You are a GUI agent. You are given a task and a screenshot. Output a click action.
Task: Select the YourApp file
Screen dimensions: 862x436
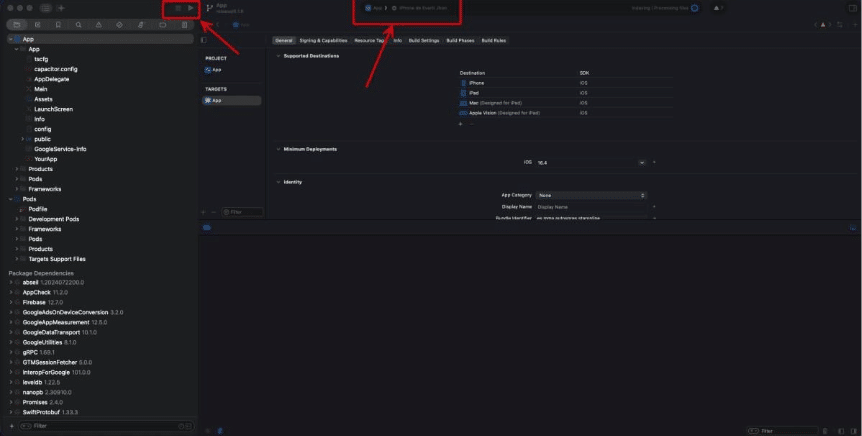coord(46,159)
